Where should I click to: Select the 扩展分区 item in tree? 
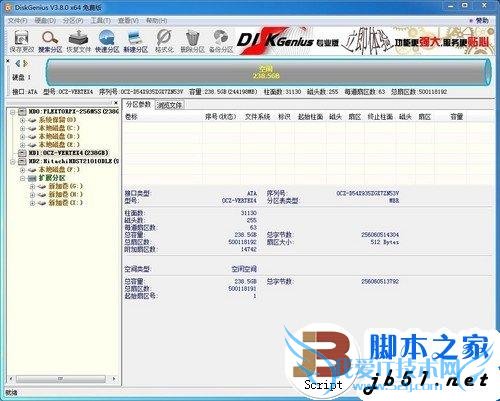[x=52, y=178]
